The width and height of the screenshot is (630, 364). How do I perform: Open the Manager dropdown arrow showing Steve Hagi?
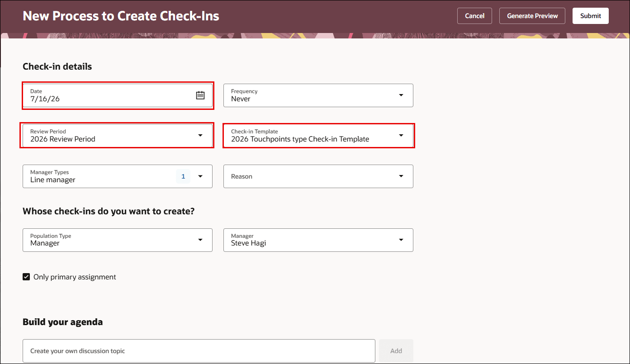[x=401, y=240]
